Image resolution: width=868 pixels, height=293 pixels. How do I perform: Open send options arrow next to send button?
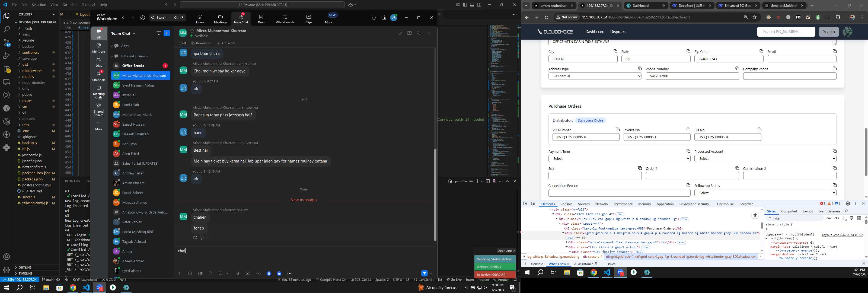tap(431, 273)
